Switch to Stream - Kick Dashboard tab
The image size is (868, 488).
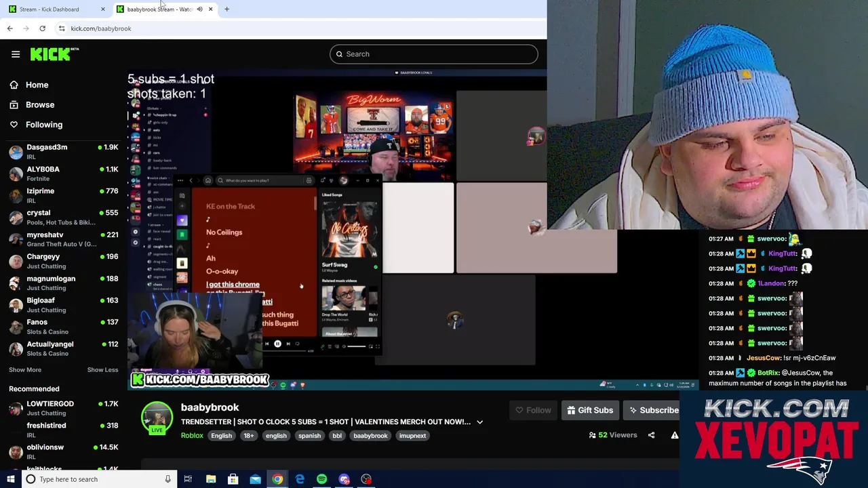[57, 9]
